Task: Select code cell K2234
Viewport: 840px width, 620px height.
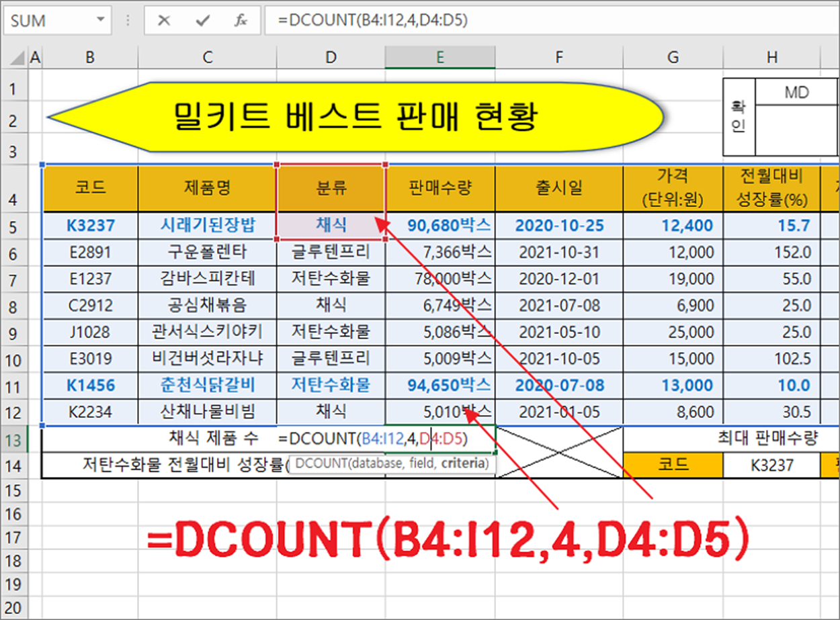Action: coord(90,412)
